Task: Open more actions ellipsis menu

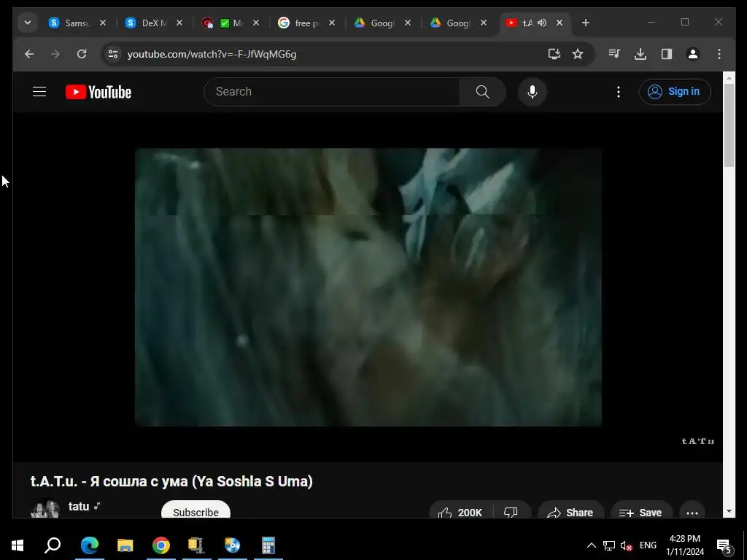Action: tap(692, 510)
